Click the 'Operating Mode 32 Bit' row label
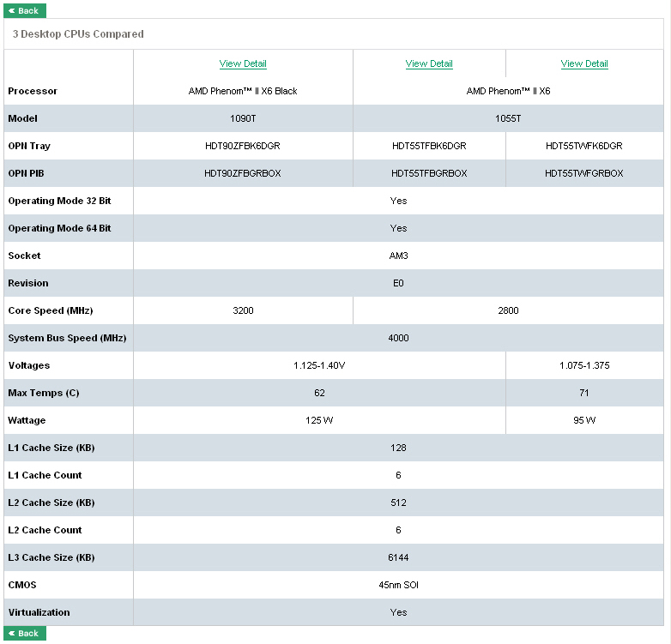The width and height of the screenshot is (671, 644). click(x=59, y=201)
